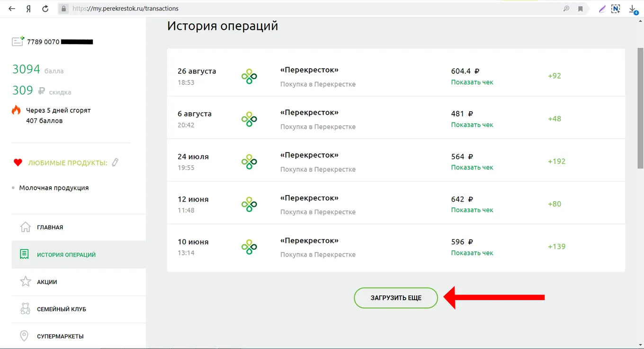The width and height of the screenshot is (644, 349).
Task: Show receipt for 12 июня purchase
Action: coord(472,210)
